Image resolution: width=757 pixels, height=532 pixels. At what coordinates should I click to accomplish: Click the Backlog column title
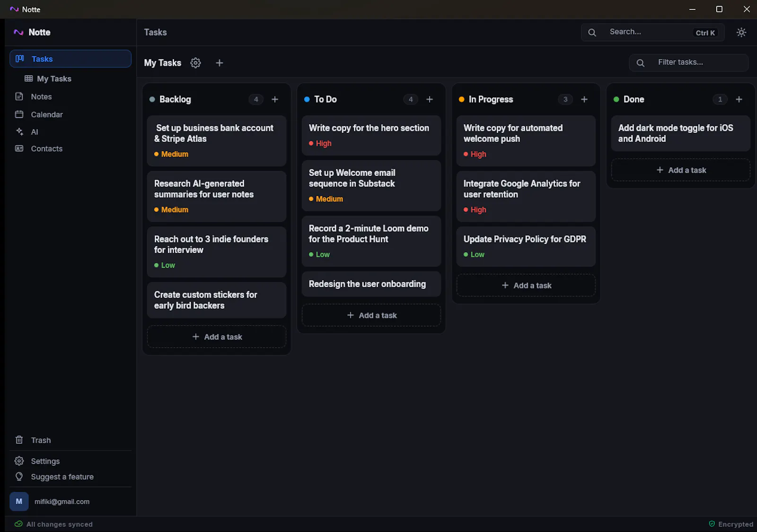pyautogui.click(x=175, y=99)
